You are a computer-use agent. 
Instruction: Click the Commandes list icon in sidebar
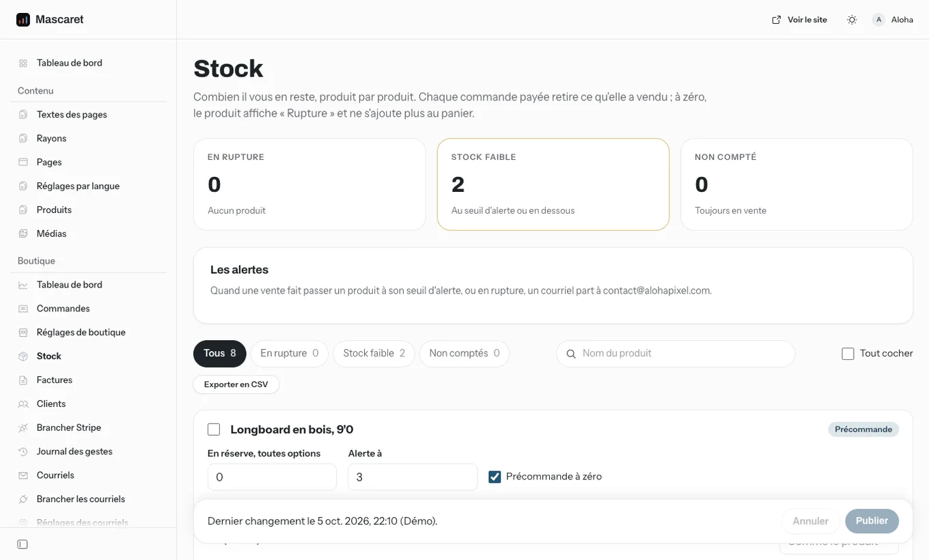point(23,309)
